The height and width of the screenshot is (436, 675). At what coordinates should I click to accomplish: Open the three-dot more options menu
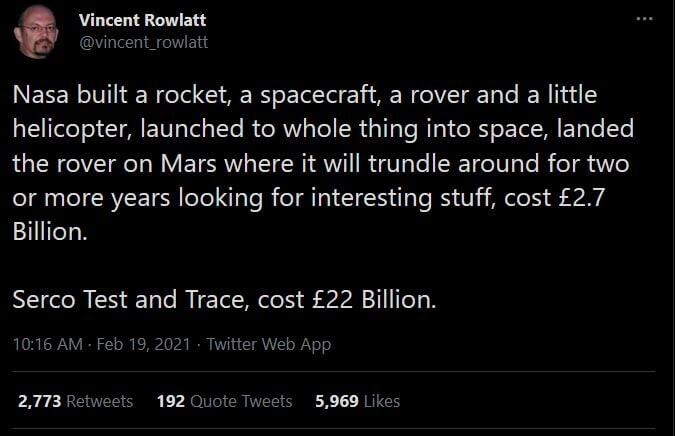[x=644, y=19]
